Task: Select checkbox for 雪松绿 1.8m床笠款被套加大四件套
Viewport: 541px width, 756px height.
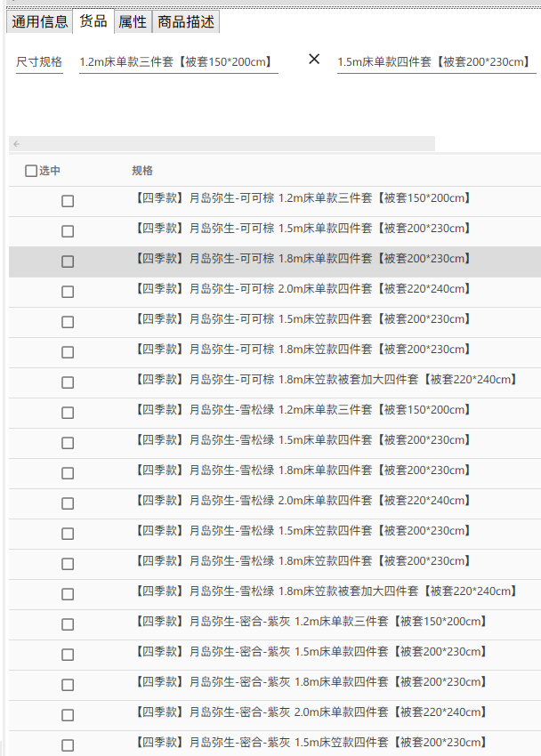Action: tap(68, 594)
